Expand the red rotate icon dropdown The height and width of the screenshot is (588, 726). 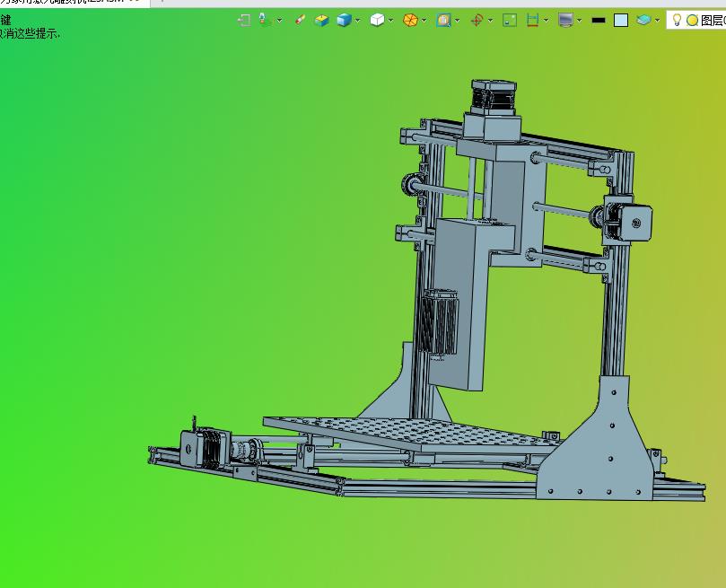(490, 21)
